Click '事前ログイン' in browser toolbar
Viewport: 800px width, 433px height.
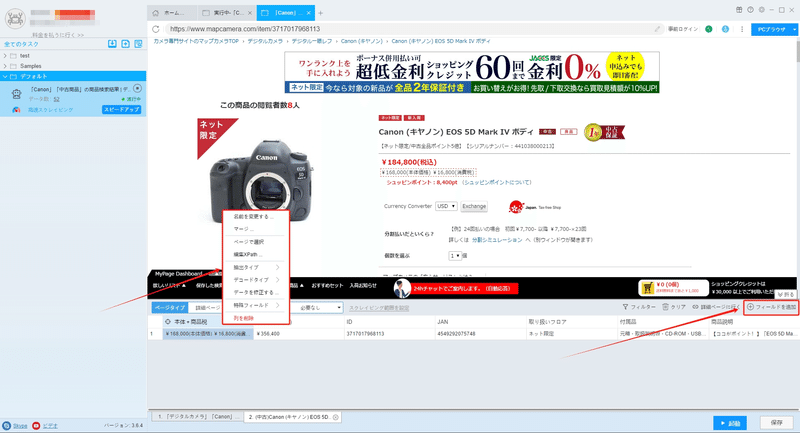click(683, 29)
